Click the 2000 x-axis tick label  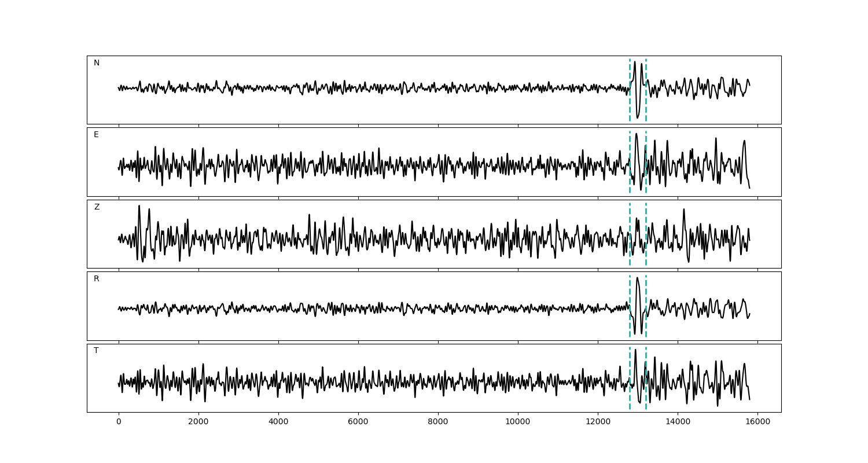click(x=198, y=422)
